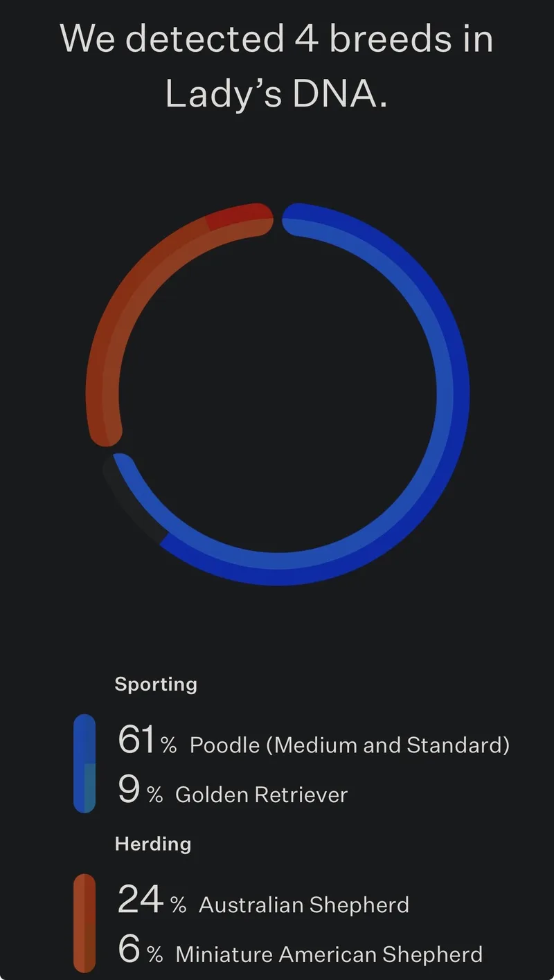This screenshot has height=980, width=554.
Task: Select the Sporting group heading
Action: [x=156, y=684]
